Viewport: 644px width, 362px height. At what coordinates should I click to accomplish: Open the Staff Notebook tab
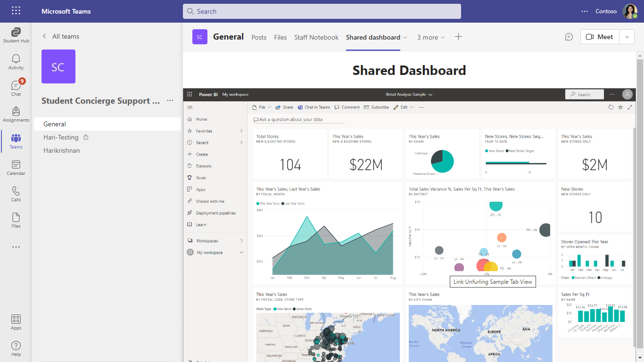pos(316,37)
